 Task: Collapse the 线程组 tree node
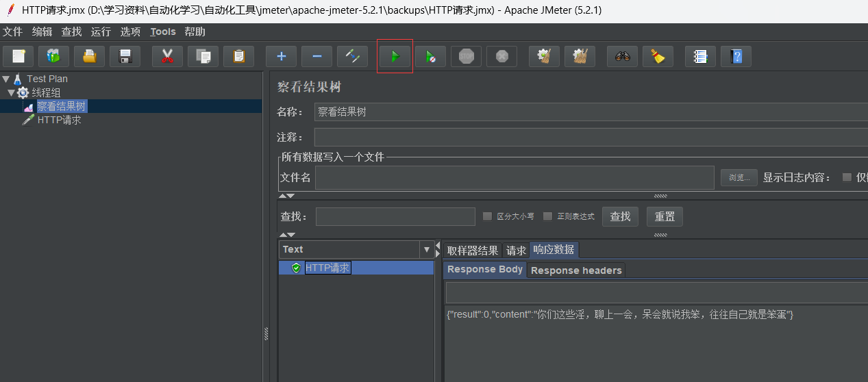pyautogui.click(x=12, y=92)
